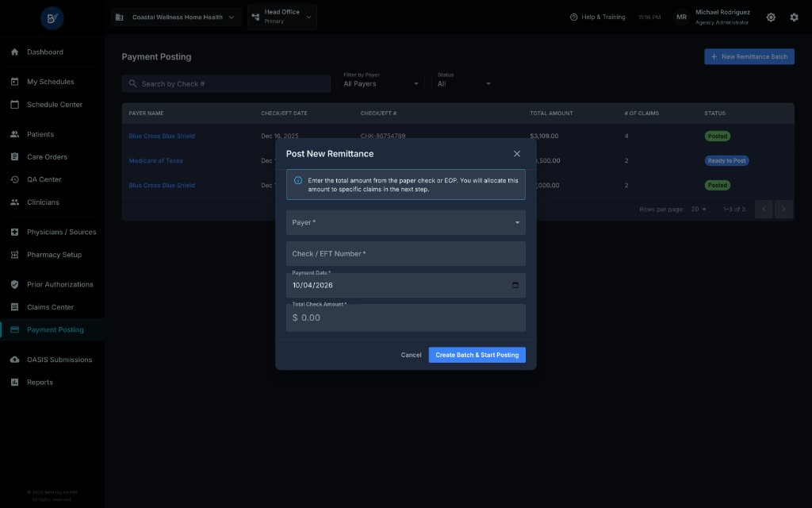Image resolution: width=812 pixels, height=508 pixels.
Task: Click Michael Rodriguez user name
Action: pyautogui.click(x=722, y=12)
